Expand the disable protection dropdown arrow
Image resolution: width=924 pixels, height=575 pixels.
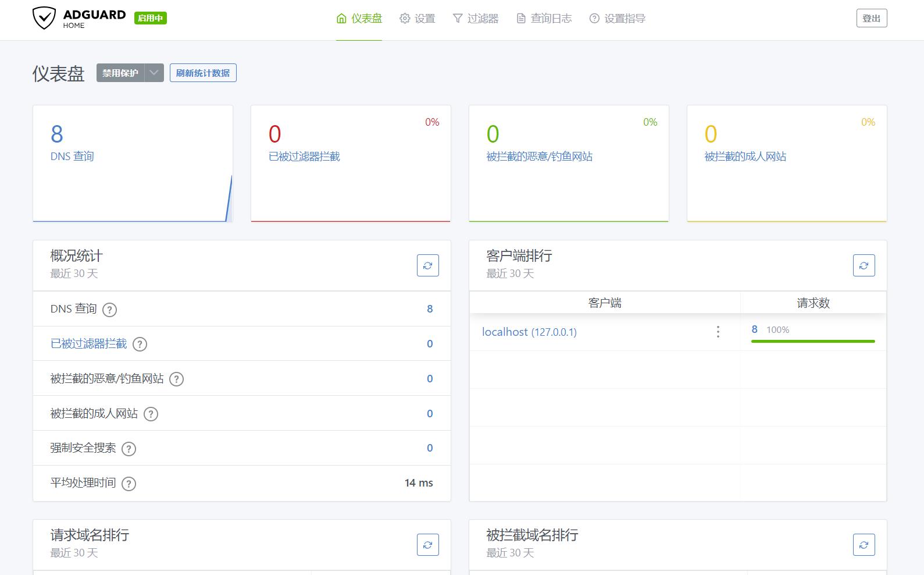(x=154, y=73)
